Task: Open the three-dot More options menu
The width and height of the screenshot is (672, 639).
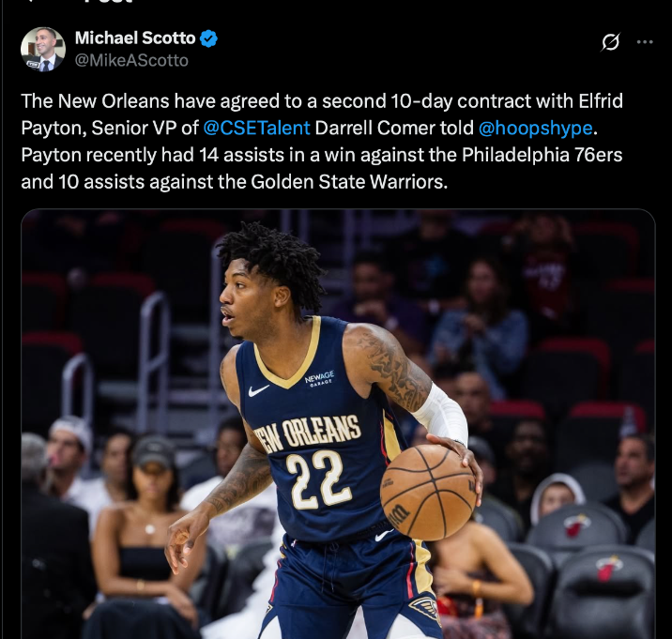Action: pyautogui.click(x=645, y=42)
